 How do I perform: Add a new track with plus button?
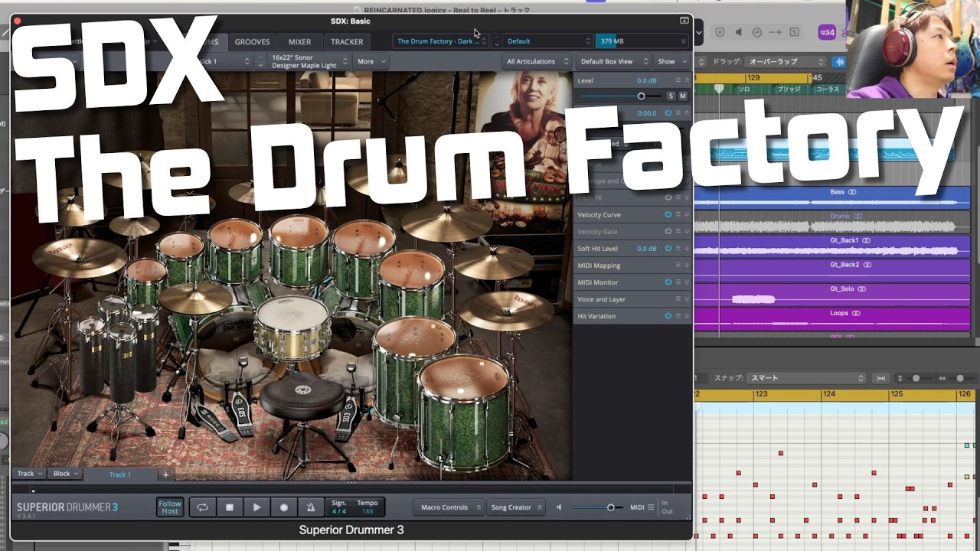coord(165,474)
